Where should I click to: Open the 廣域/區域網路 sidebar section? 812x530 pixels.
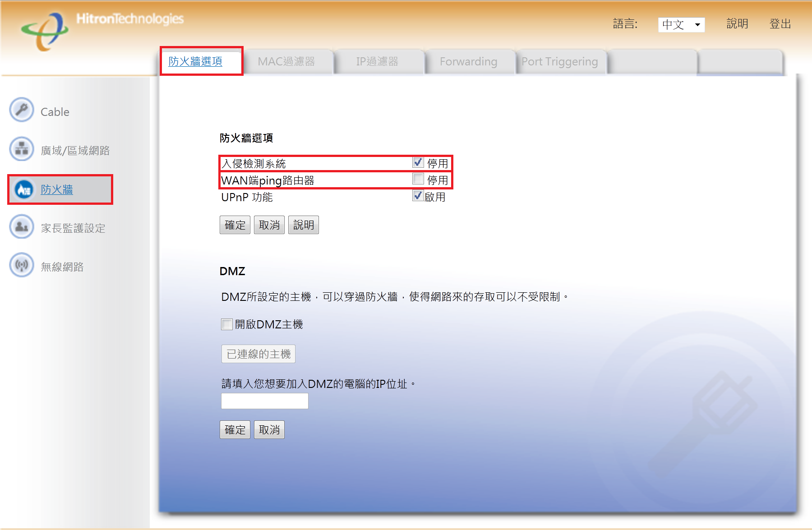pyautogui.click(x=75, y=151)
